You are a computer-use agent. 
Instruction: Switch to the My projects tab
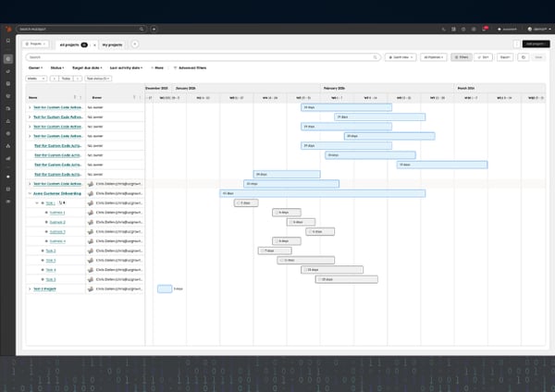(x=112, y=45)
